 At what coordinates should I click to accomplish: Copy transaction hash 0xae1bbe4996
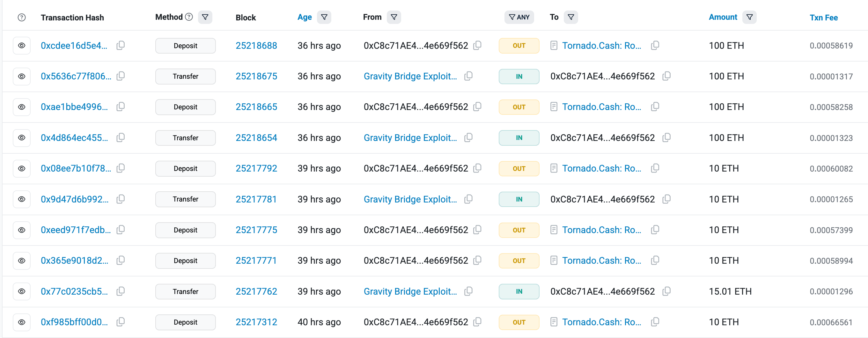121,107
